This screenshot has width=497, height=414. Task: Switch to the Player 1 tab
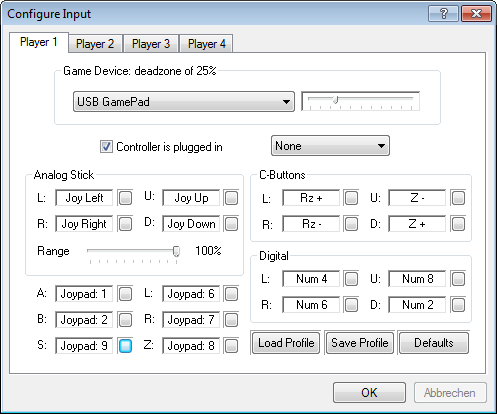[x=39, y=42]
